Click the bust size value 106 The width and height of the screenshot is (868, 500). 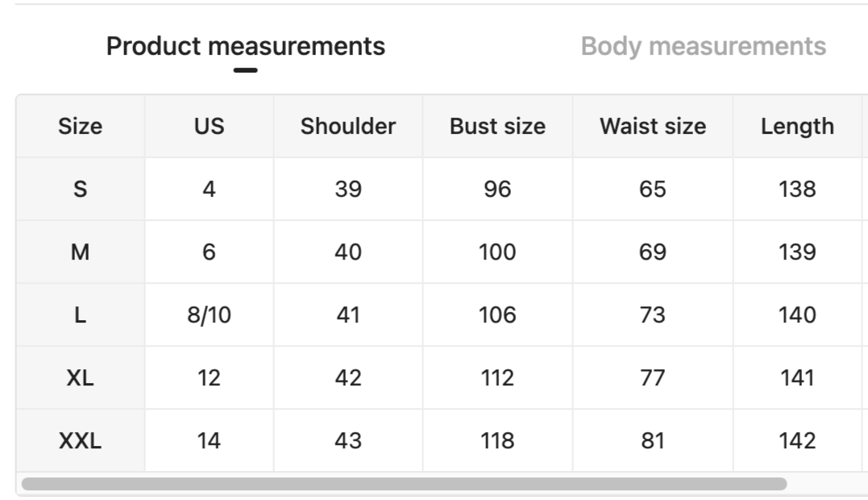[x=497, y=315]
